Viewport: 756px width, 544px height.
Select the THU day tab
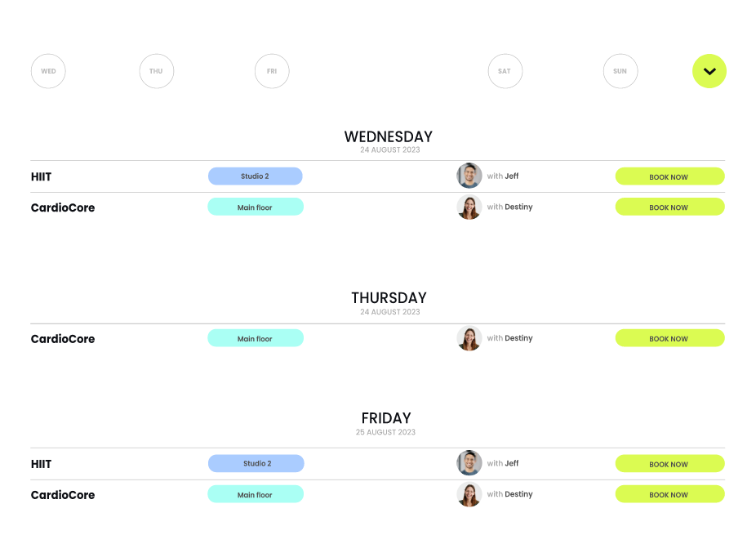156,71
